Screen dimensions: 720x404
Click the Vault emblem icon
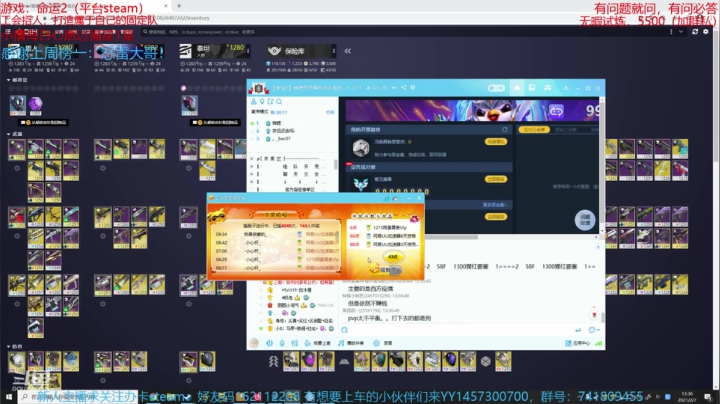[x=274, y=50]
